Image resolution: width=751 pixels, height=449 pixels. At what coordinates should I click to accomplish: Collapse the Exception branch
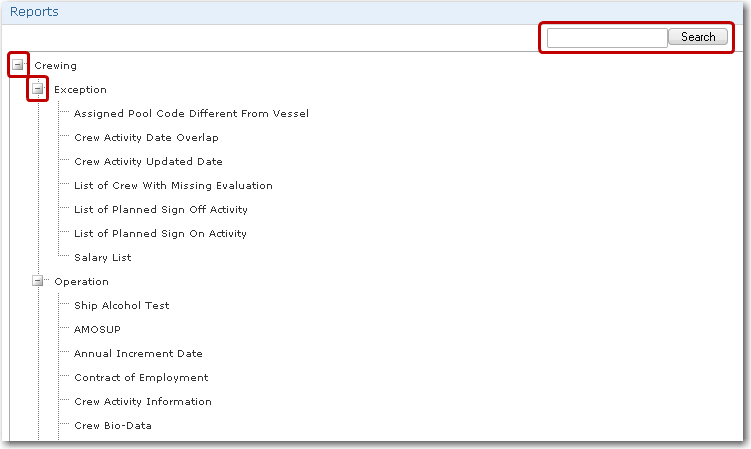pyautogui.click(x=38, y=90)
